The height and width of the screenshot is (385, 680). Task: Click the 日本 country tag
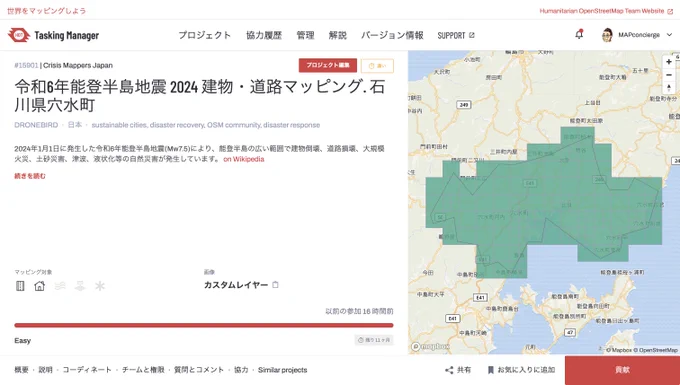[x=75, y=125]
